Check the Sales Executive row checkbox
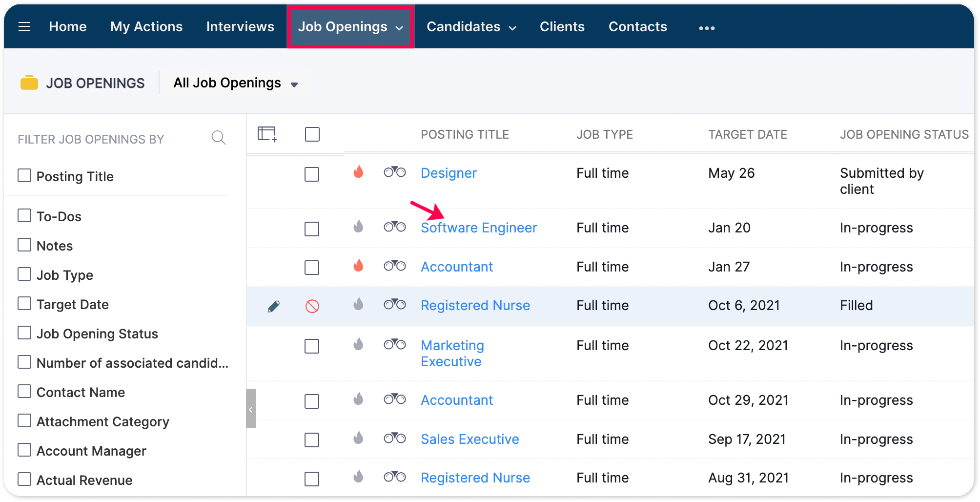The image size is (980, 502). 312,440
